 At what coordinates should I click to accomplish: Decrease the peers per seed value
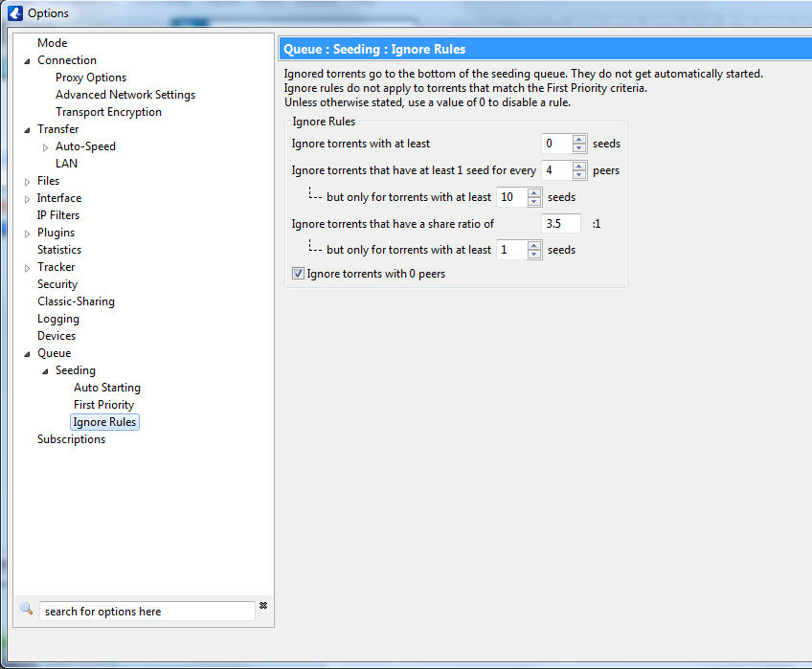point(579,174)
